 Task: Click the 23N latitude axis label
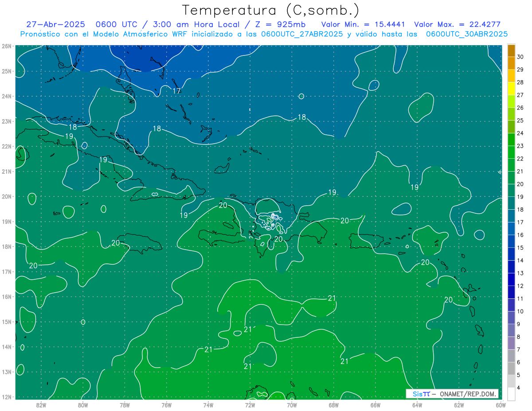[6, 121]
